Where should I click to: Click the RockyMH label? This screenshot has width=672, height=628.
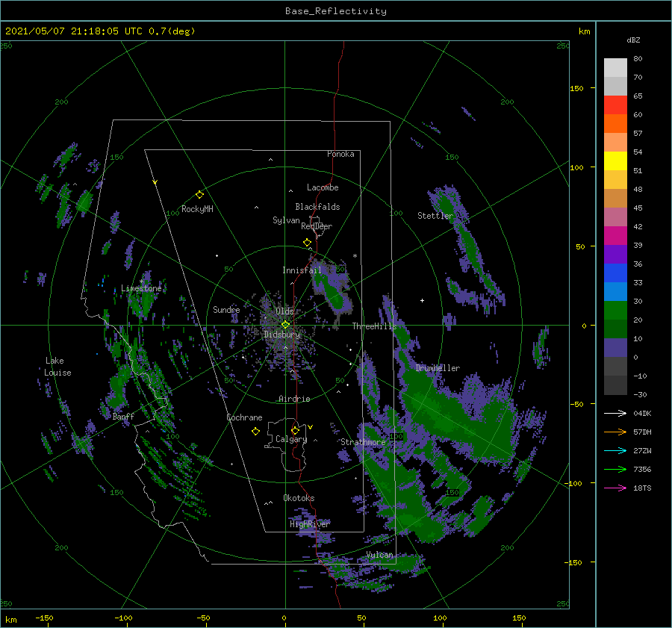[197, 209]
